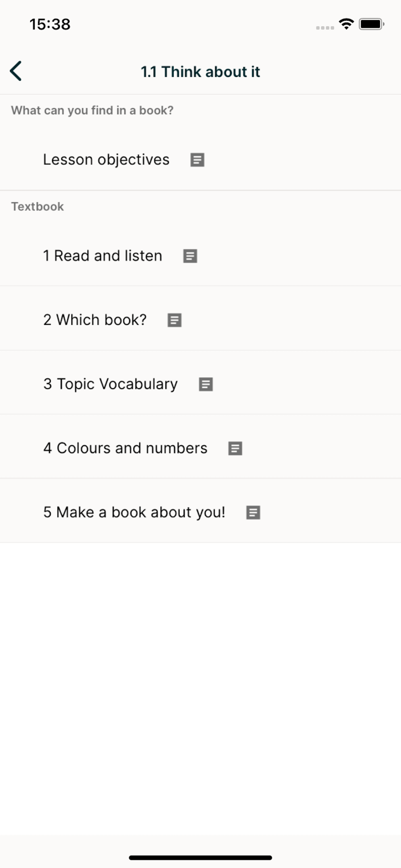Screen dimensions: 401x868
Task: Select 4 Colours and numbers
Action: pyautogui.click(x=125, y=448)
